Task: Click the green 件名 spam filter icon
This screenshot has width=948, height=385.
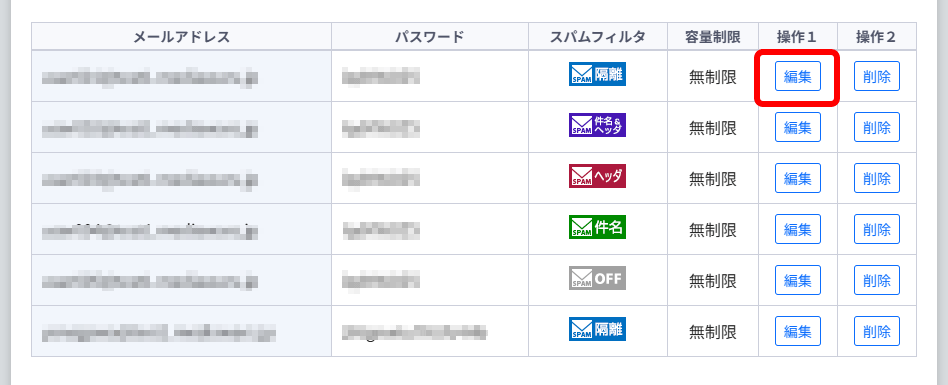Action: 597,227
